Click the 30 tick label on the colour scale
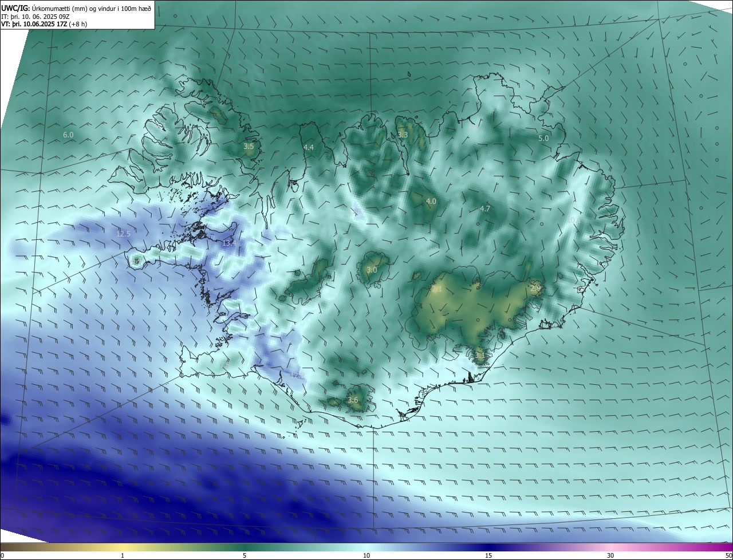 pos(610,555)
